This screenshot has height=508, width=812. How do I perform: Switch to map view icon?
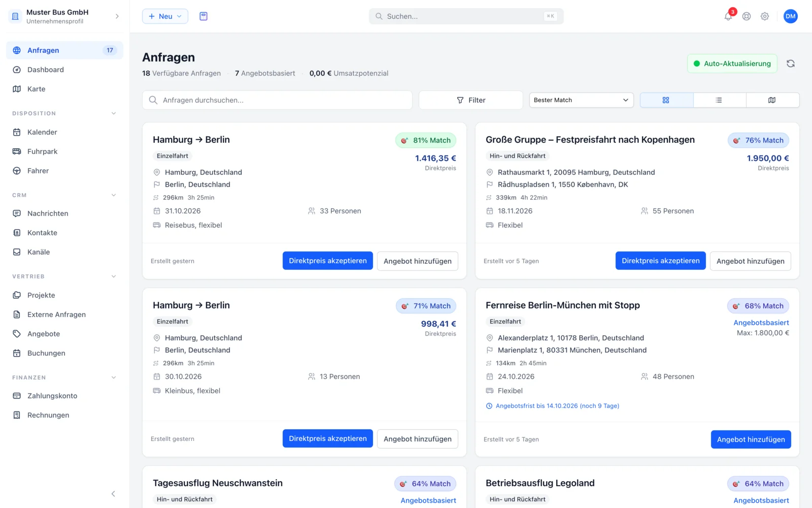click(x=772, y=100)
